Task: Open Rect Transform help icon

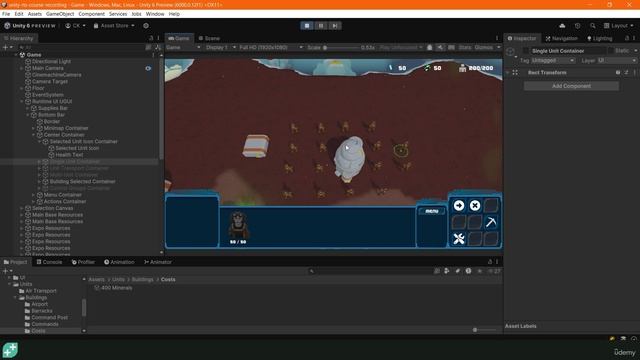Action: tap(618, 73)
